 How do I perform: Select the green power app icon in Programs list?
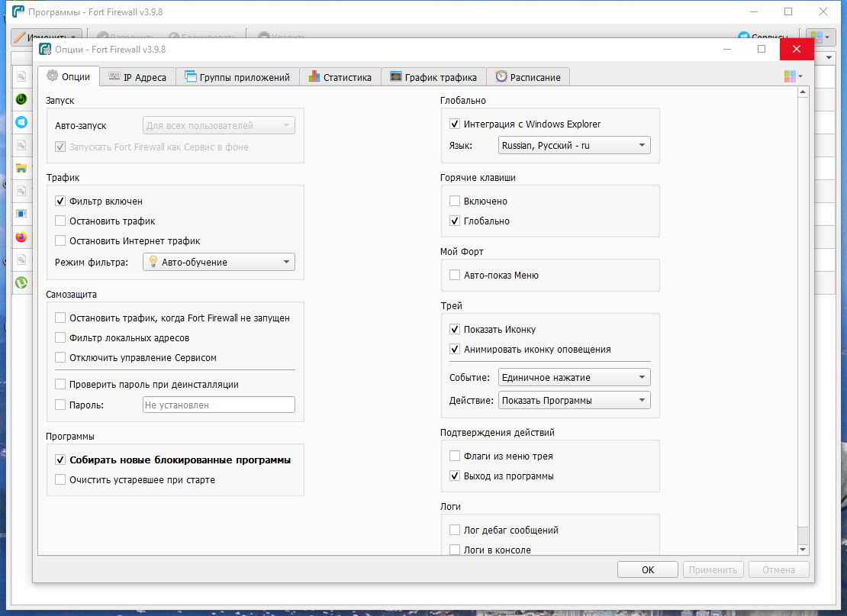click(21, 99)
